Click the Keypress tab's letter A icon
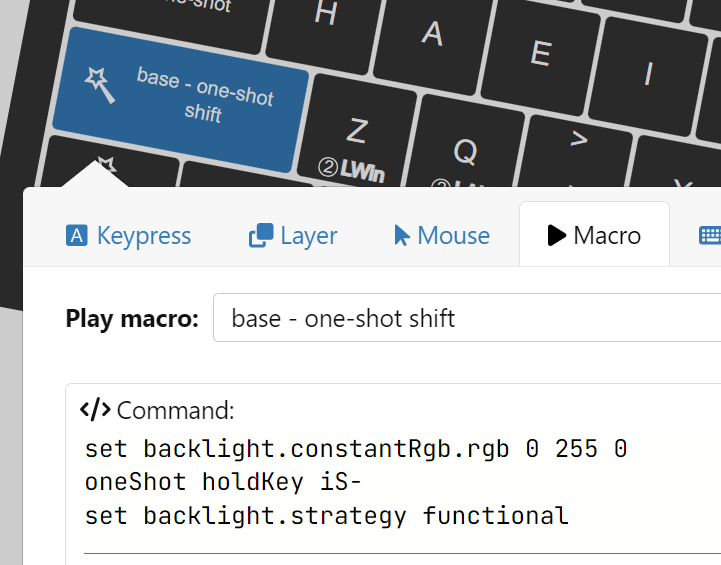 point(76,236)
